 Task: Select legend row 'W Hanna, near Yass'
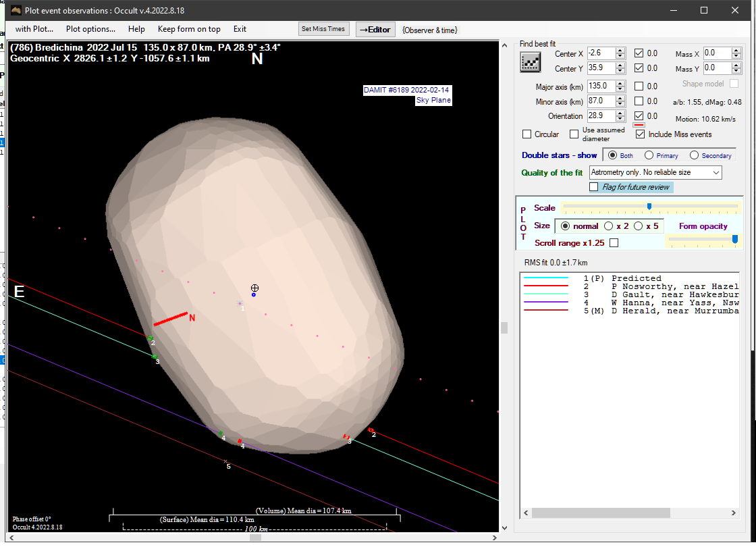point(630,303)
